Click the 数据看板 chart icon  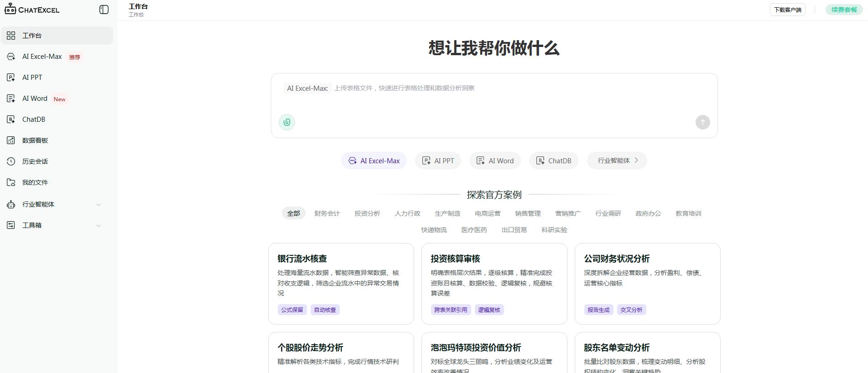(11, 140)
